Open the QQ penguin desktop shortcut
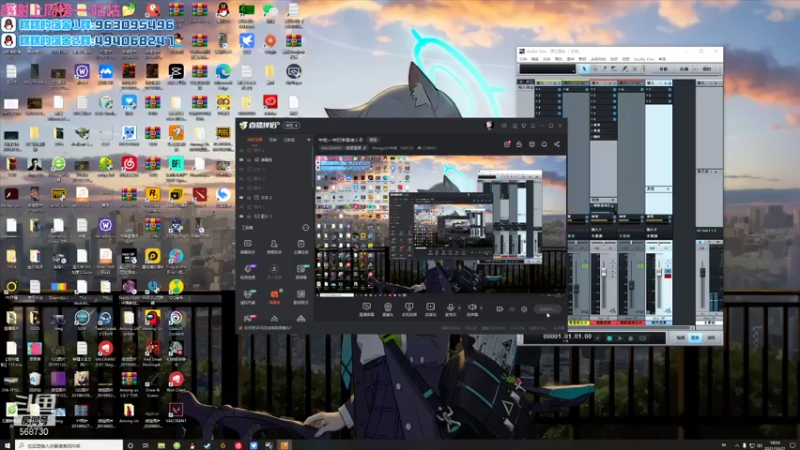 [223, 10]
